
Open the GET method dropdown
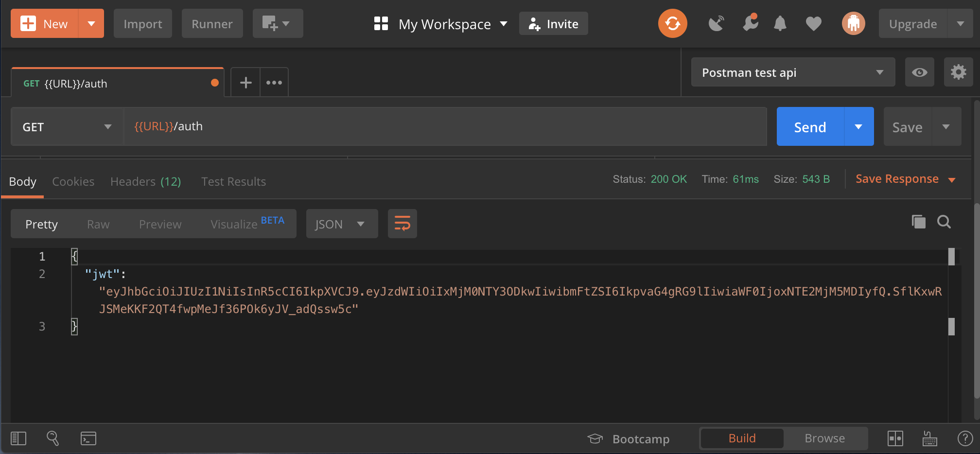[x=67, y=126]
